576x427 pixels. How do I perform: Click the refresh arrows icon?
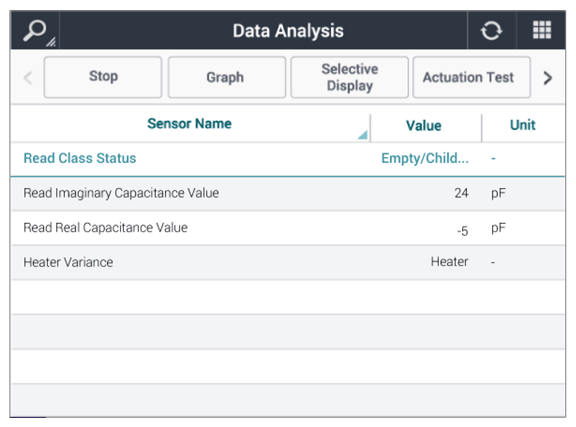491,30
